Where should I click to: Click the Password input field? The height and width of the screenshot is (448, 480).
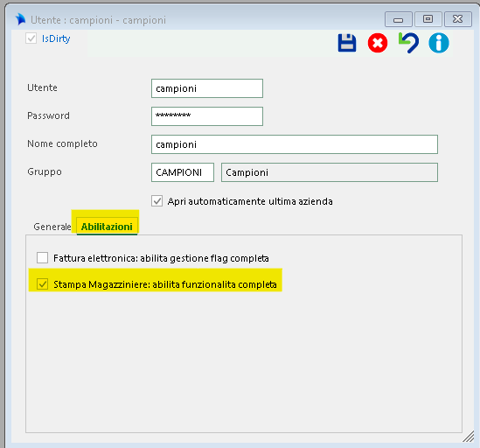[x=207, y=116]
